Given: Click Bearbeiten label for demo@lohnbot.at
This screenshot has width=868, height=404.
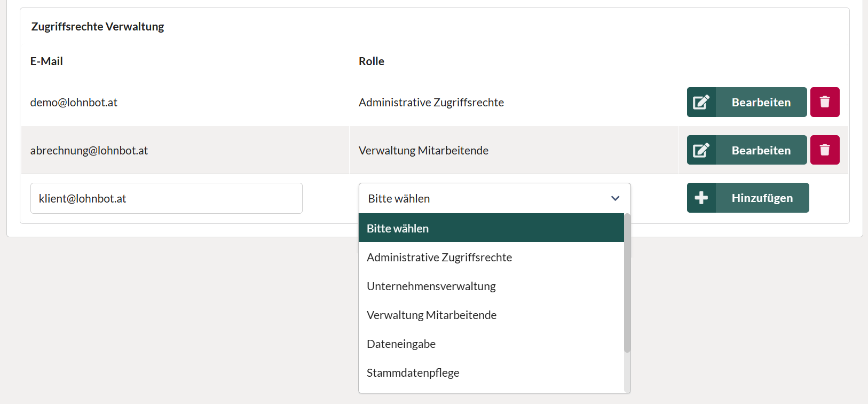Looking at the screenshot, I should tap(761, 102).
